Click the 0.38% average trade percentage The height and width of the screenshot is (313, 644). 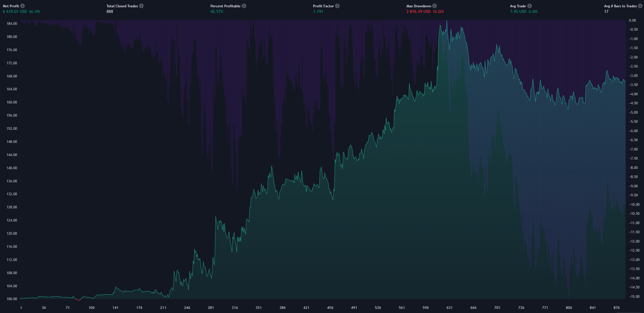533,12
